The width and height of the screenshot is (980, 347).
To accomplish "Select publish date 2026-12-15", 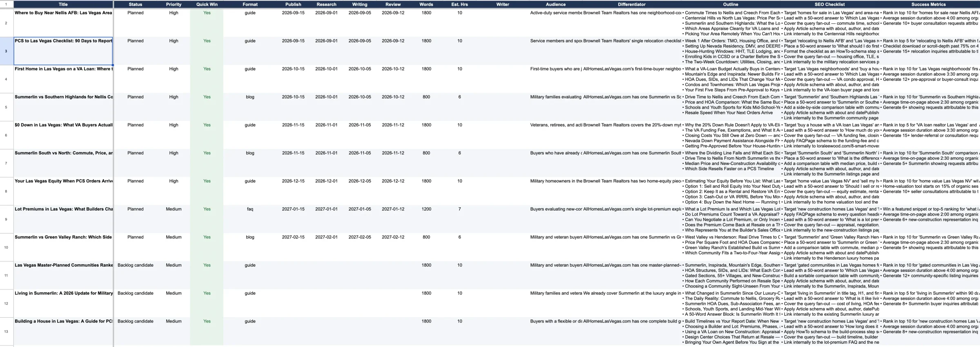I will [x=293, y=181].
